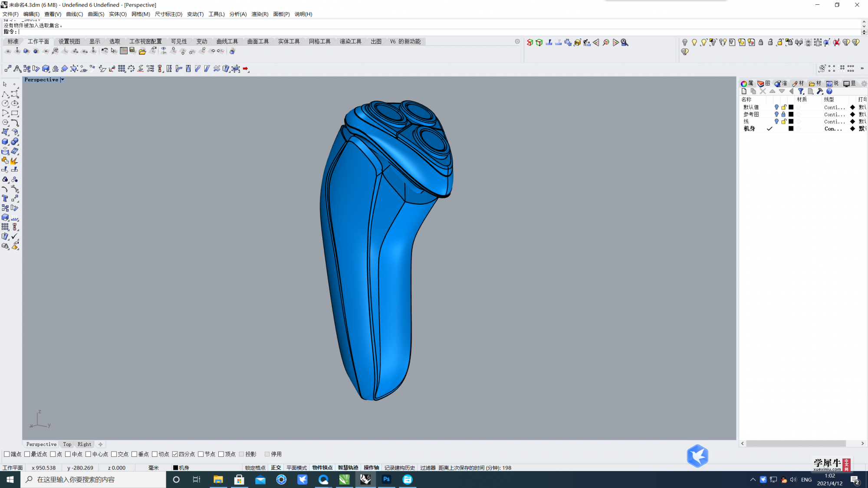
Task: Select the polyline drawing tool
Action: click(5, 94)
